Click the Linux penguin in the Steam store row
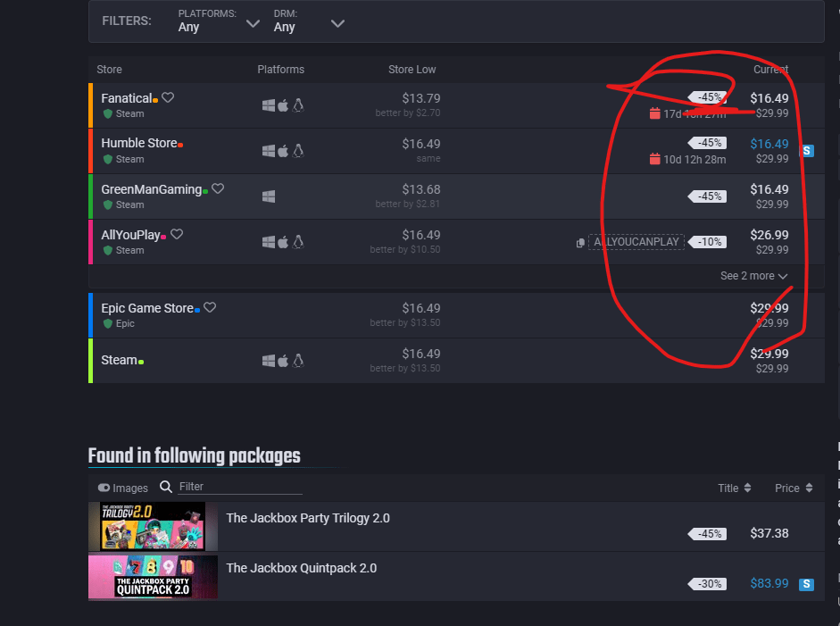Image resolution: width=840 pixels, height=626 pixels. click(298, 361)
